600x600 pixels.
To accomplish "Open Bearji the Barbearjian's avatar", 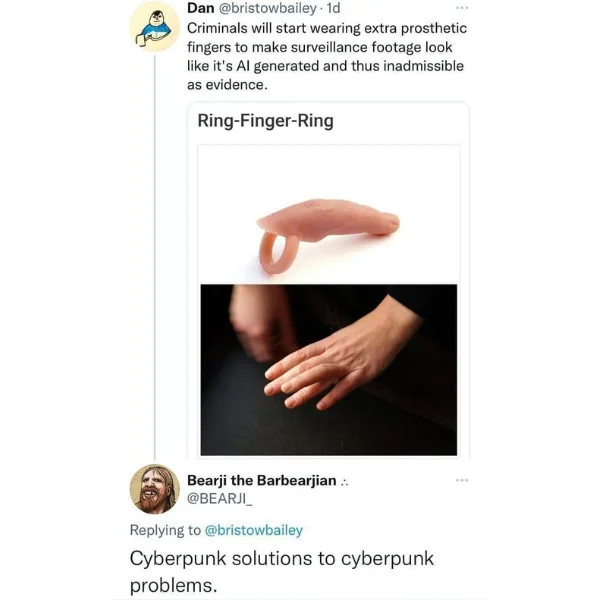I will [155, 489].
